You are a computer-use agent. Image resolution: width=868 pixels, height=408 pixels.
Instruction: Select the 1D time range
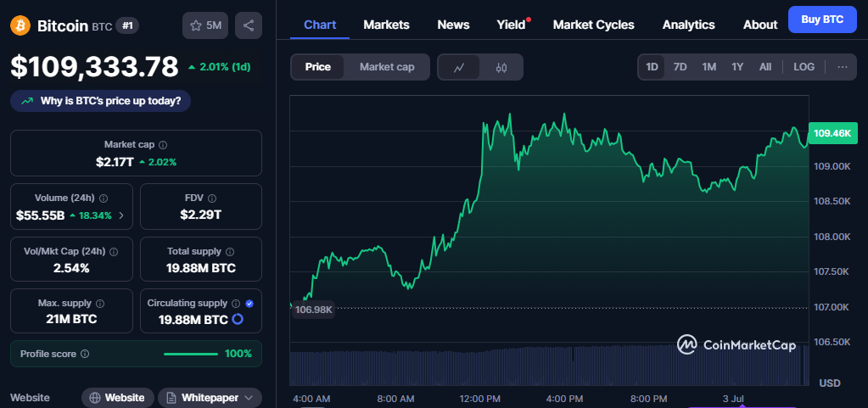pos(652,67)
